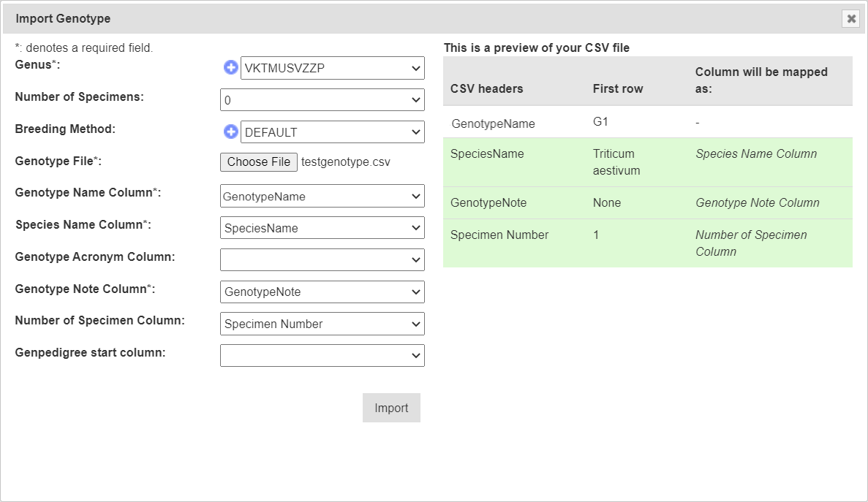The width and height of the screenshot is (868, 502).
Task: Open the Breeding Method DEFAULT dropdown
Action: pos(332,133)
